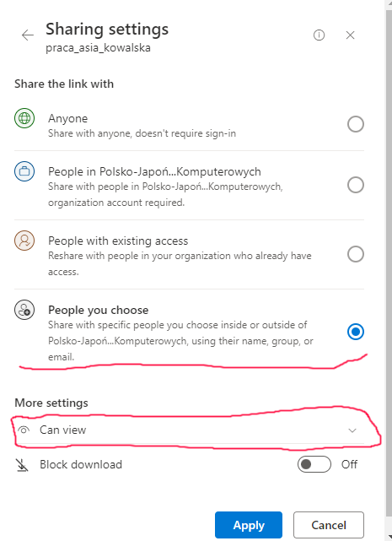Click the blue briefcase organization icon
This screenshot has height=541, width=392.
tap(24, 171)
